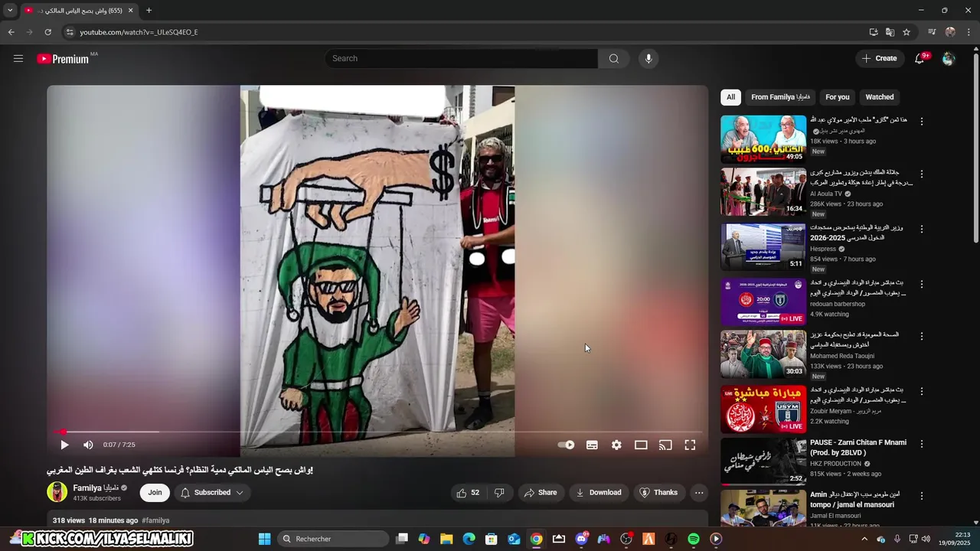Like the video (52 likes)
Image resolution: width=980 pixels, height=551 pixels.
(x=468, y=493)
